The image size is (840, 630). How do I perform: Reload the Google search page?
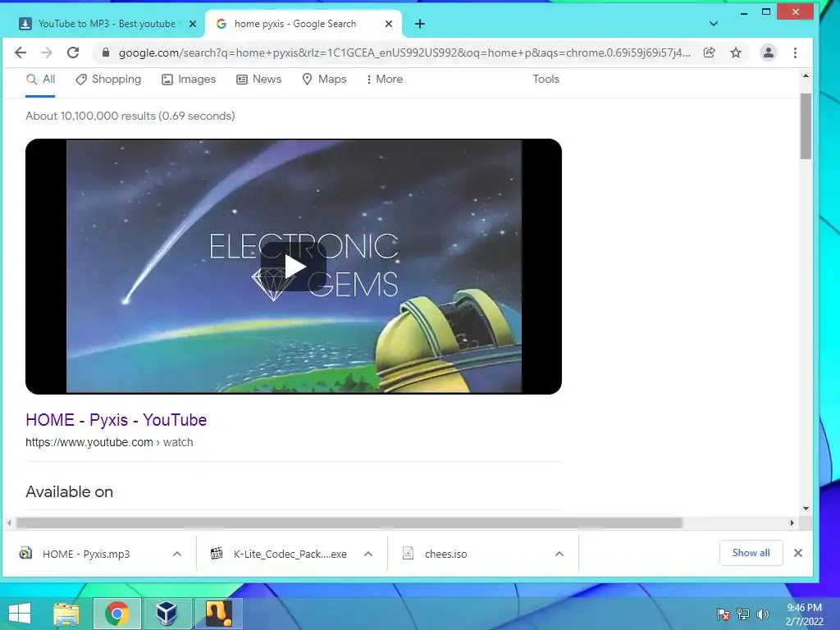pyautogui.click(x=73, y=52)
